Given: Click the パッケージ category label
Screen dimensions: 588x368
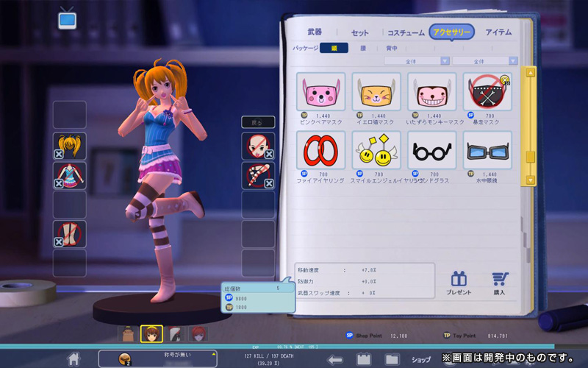Looking at the screenshot, I should 305,48.
